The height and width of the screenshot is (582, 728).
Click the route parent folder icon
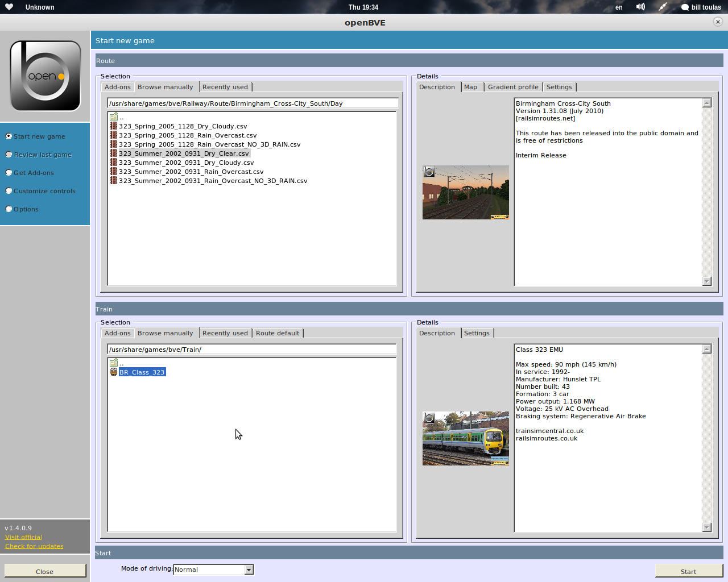tap(114, 117)
